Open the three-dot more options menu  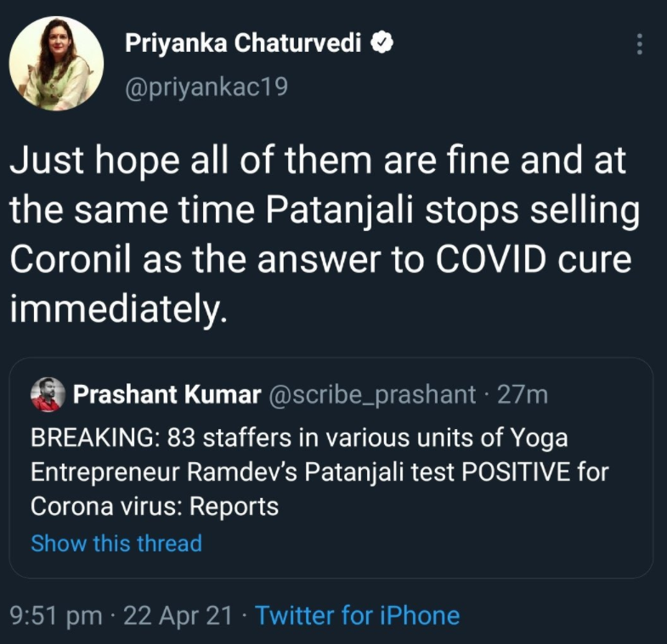tap(640, 45)
